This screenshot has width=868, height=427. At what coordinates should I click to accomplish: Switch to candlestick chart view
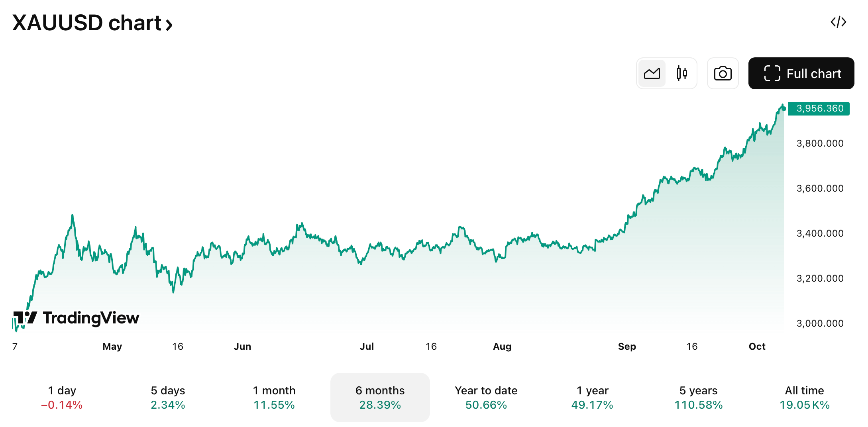(x=682, y=74)
